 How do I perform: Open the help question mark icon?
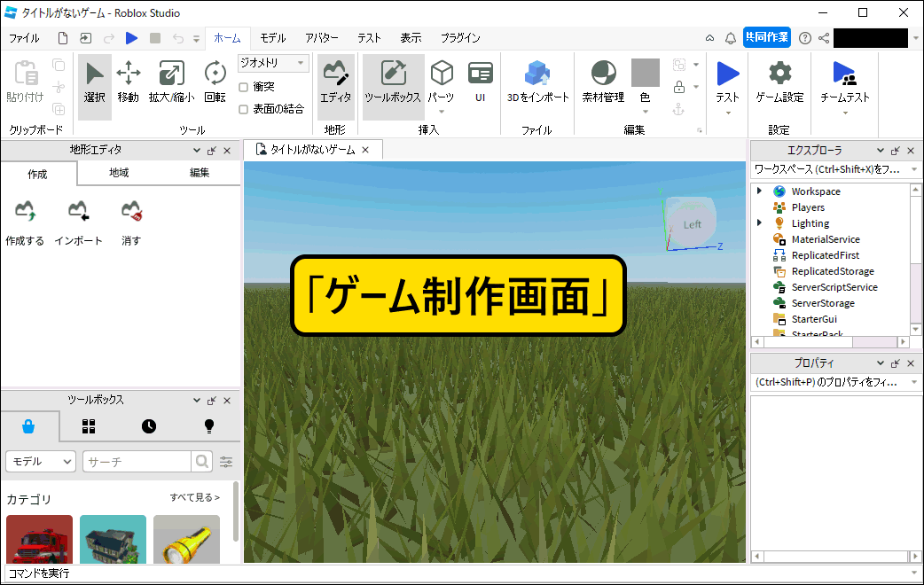[x=804, y=38]
